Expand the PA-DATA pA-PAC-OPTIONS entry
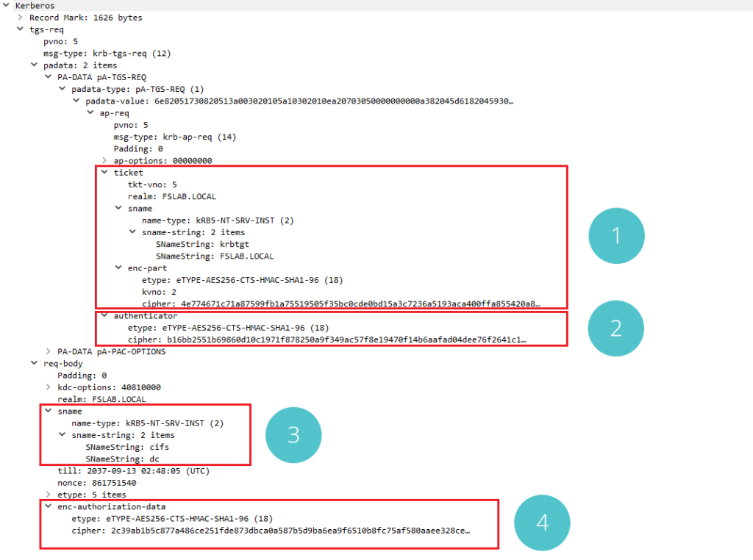753x560 pixels. click(x=48, y=351)
